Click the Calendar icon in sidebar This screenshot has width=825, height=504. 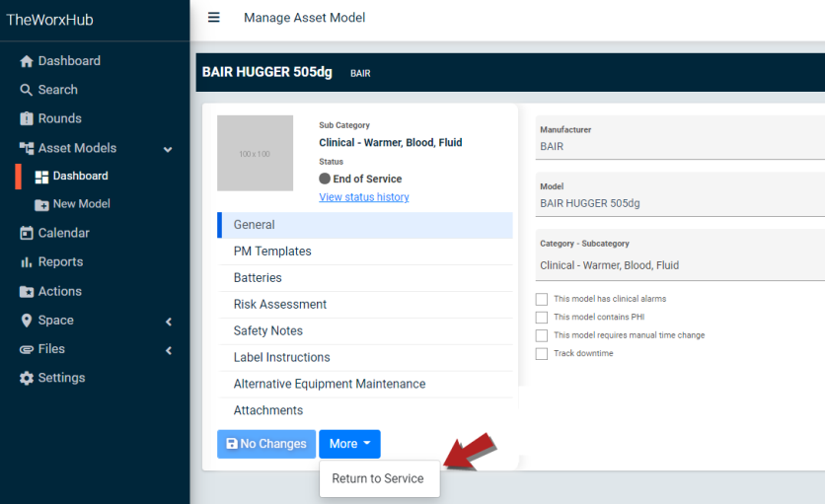click(27, 233)
